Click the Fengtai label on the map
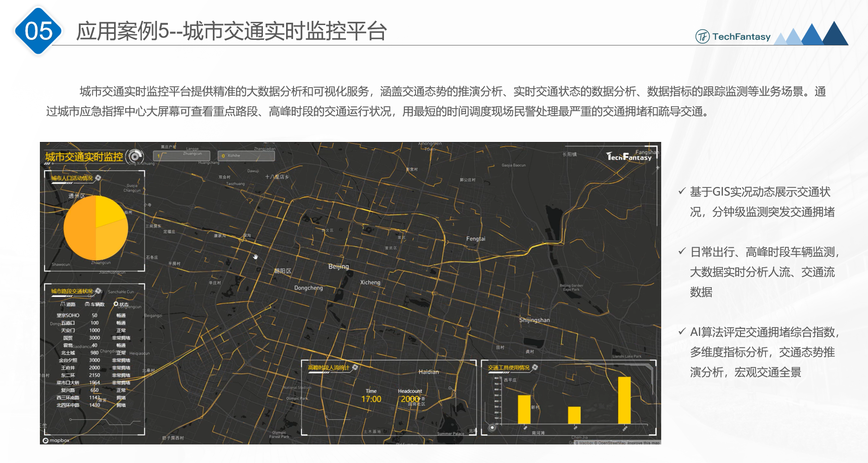Screen dimensions: 868x463 click(476, 238)
